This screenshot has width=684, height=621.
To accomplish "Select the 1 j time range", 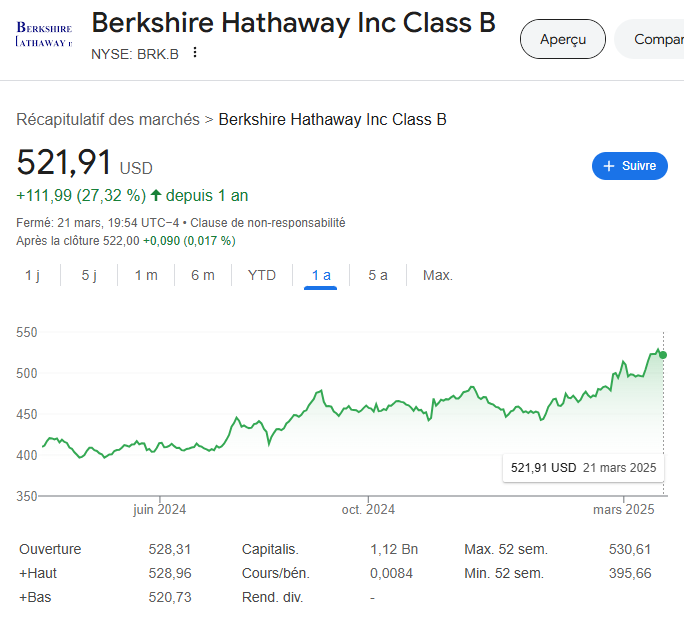I will 33,275.
